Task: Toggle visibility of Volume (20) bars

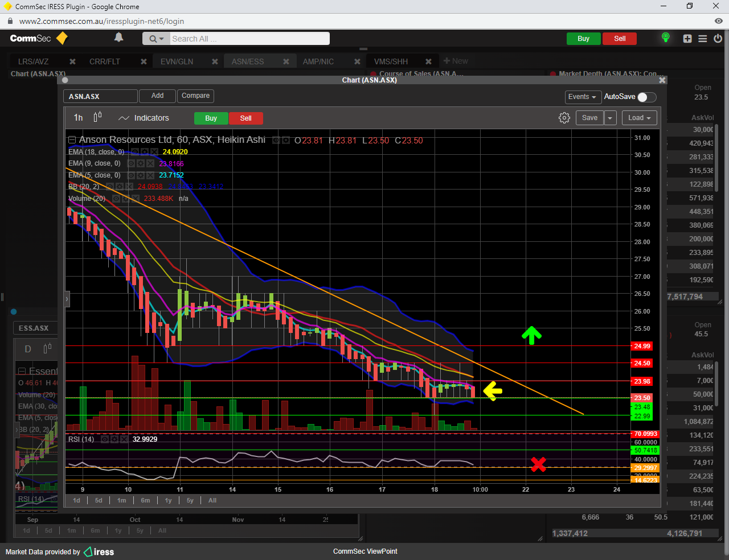Action: (x=116, y=199)
